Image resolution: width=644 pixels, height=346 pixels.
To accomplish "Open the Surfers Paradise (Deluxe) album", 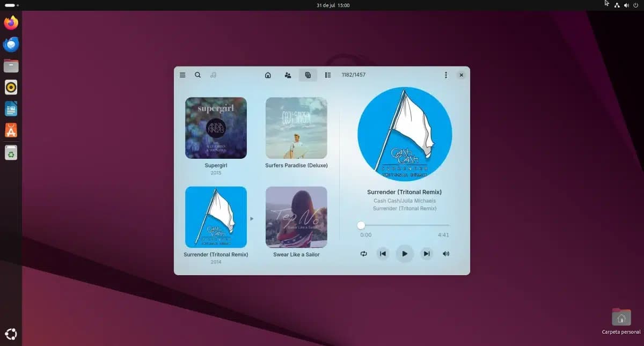I will [296, 128].
